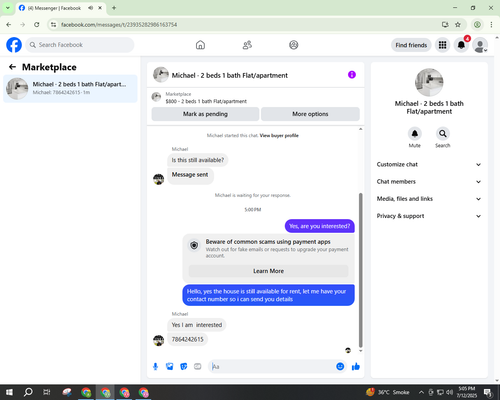Click the chat vertical scrollbar
This screenshot has width=500, height=400.
(x=360, y=270)
